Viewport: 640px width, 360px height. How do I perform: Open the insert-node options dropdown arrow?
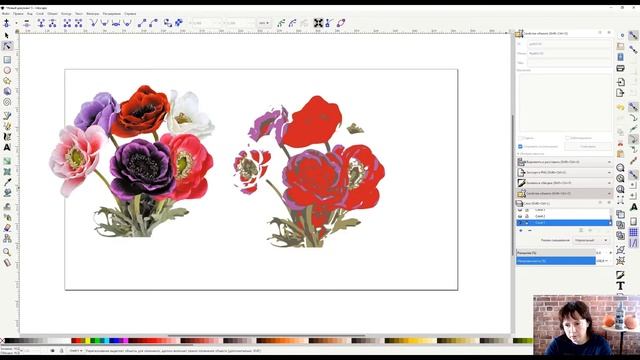[x=16, y=23]
